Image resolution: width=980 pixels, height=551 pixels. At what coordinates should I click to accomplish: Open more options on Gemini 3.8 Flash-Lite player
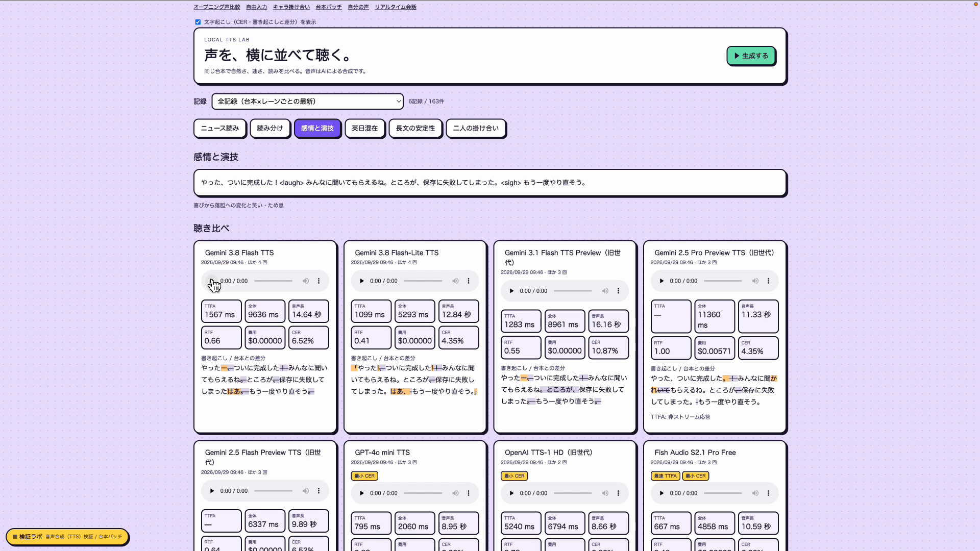[469, 281]
